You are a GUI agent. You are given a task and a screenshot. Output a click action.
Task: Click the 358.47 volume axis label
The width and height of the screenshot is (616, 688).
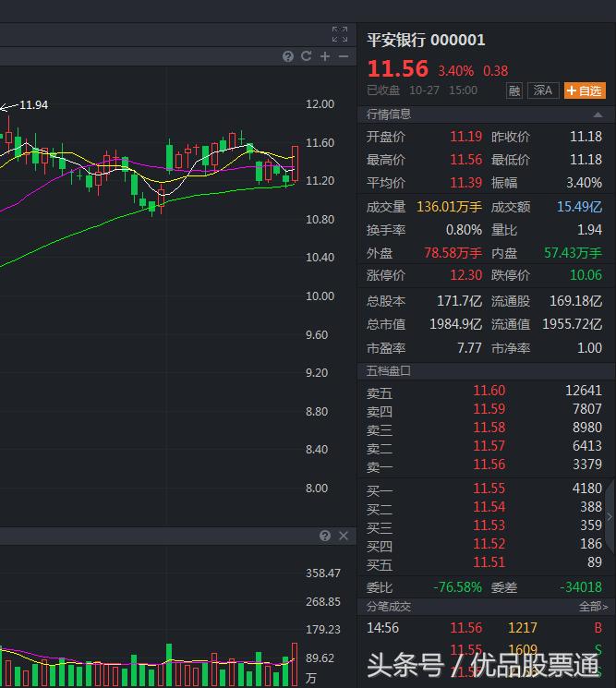[323, 573]
